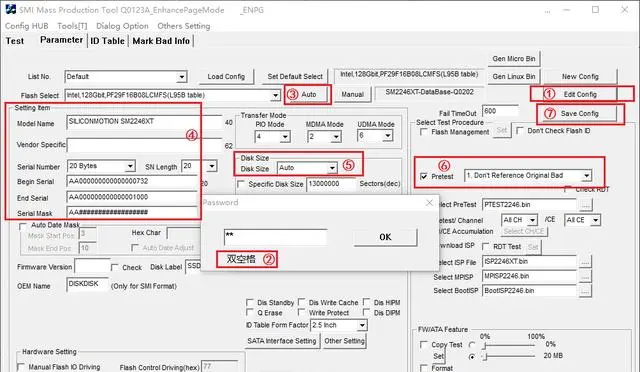Open Other Setting button
This screenshot has height=372, width=640.
tap(344, 341)
